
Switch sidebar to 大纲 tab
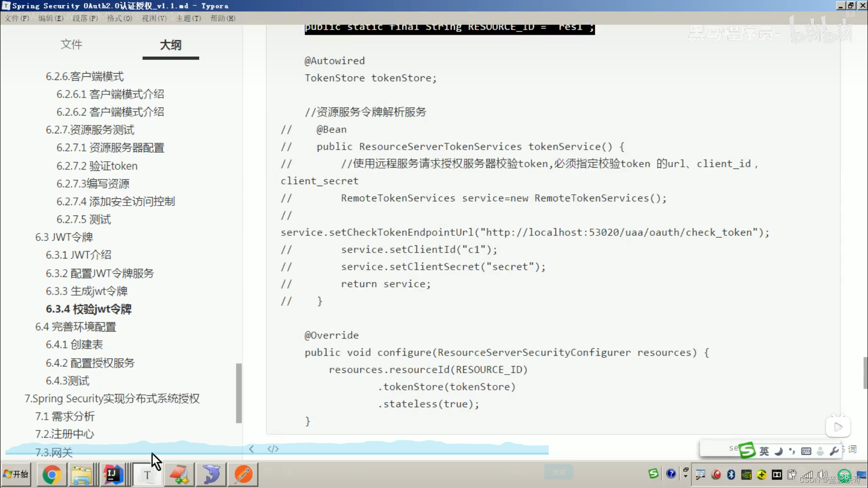tap(170, 45)
